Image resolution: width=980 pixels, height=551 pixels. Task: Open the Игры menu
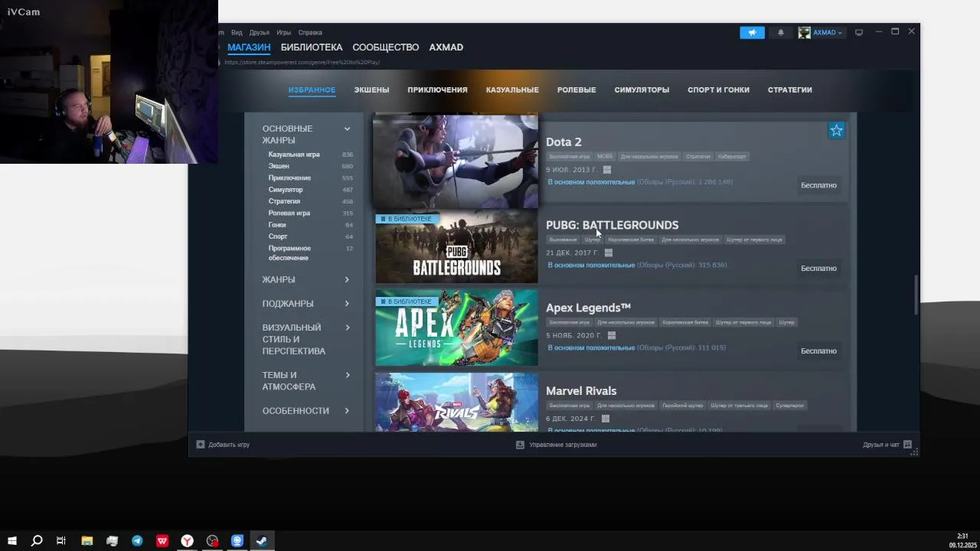[284, 32]
